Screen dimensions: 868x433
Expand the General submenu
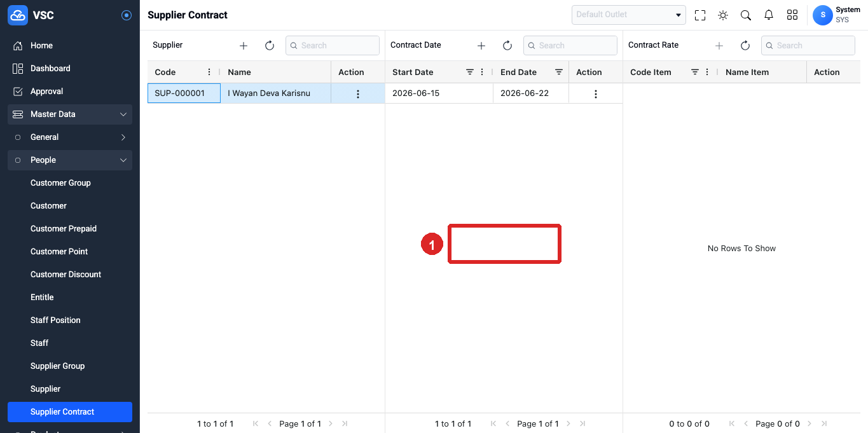pyautogui.click(x=70, y=137)
